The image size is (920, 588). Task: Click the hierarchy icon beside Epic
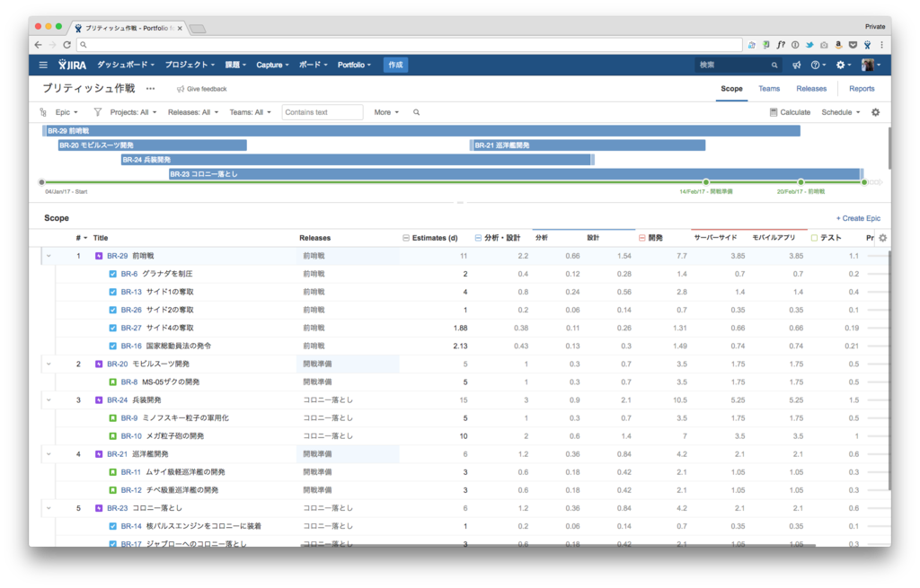click(43, 112)
